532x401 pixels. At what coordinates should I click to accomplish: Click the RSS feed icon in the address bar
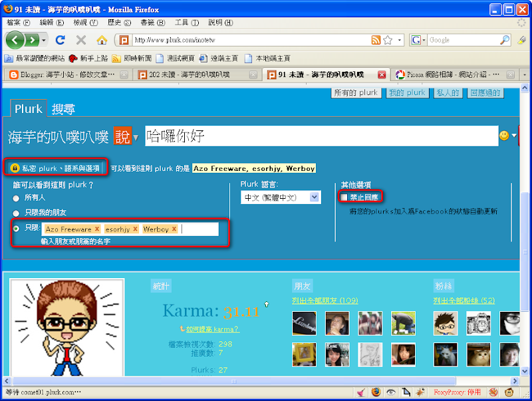376,40
